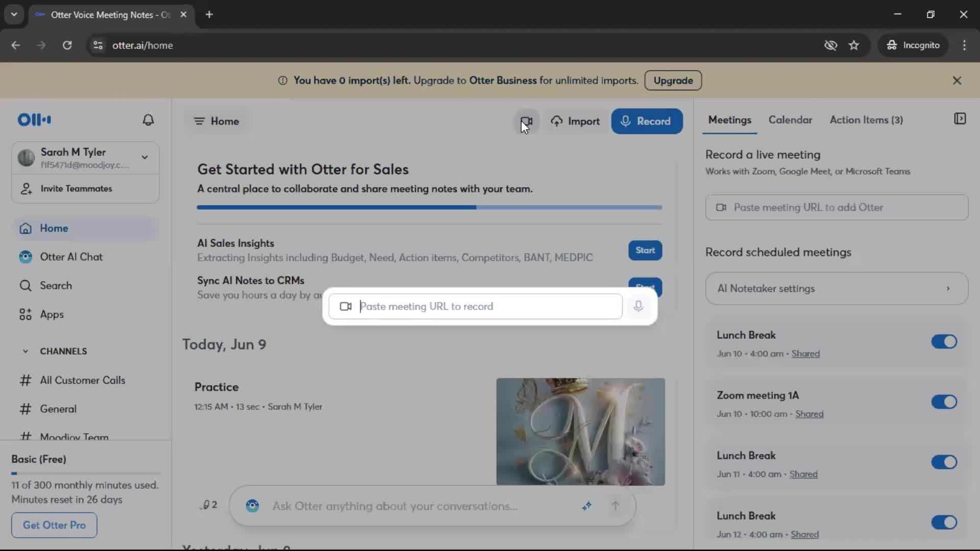Open the Practice conversation title

tap(216, 387)
